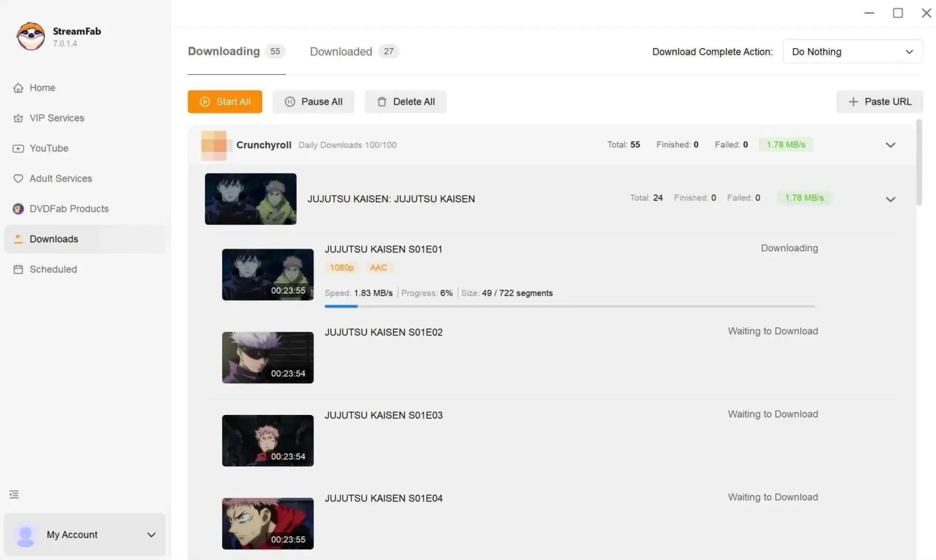Click Daily Downloads 100/100 text

click(x=347, y=145)
